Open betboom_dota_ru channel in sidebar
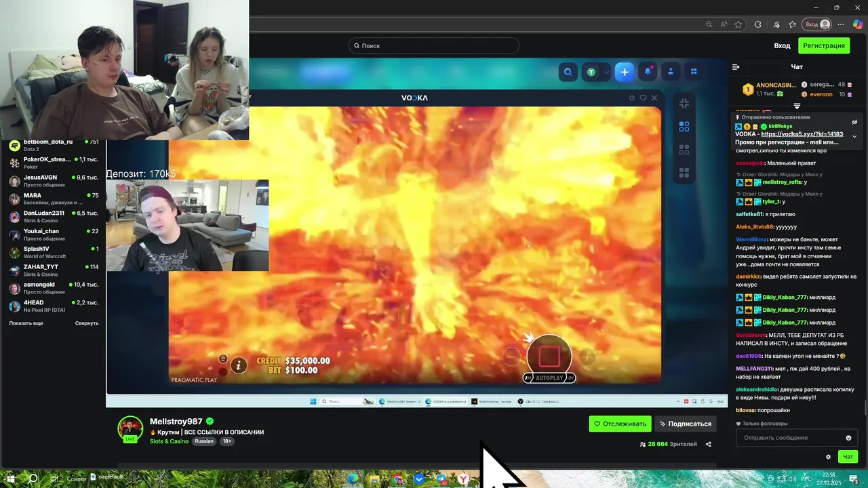868x488 pixels. pos(54,145)
